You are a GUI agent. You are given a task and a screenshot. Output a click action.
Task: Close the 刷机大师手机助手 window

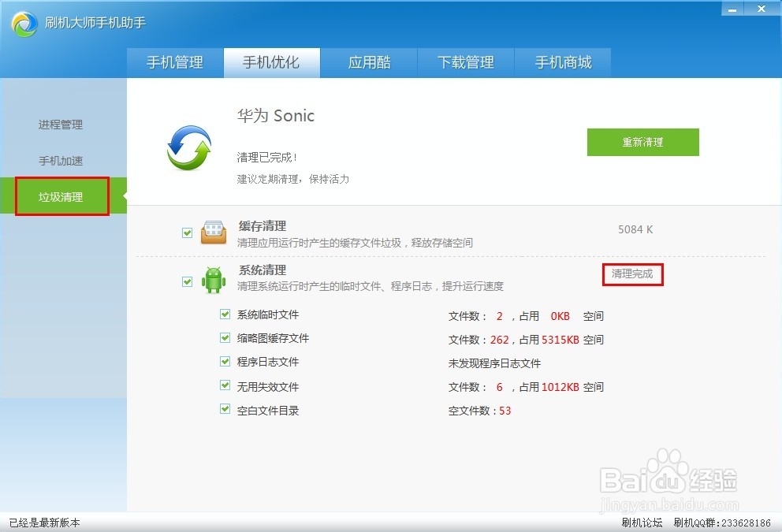(762, 9)
